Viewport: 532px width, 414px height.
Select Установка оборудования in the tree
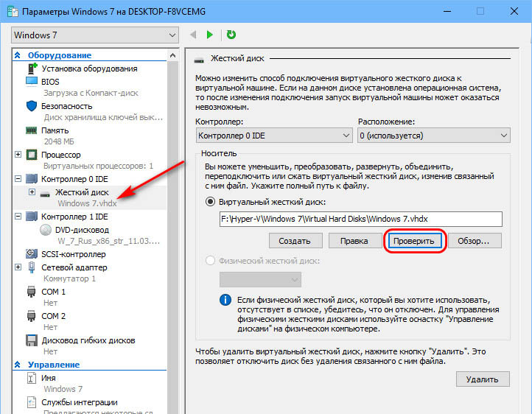coord(89,69)
